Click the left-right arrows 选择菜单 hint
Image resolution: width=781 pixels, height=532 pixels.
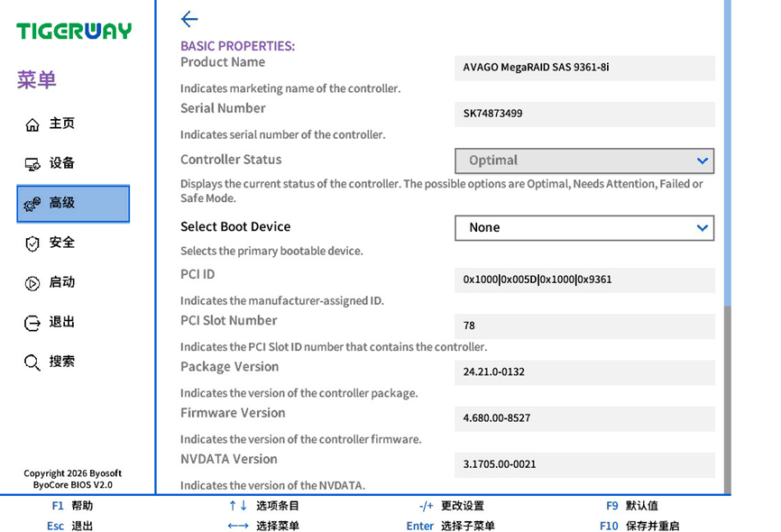pos(263,526)
